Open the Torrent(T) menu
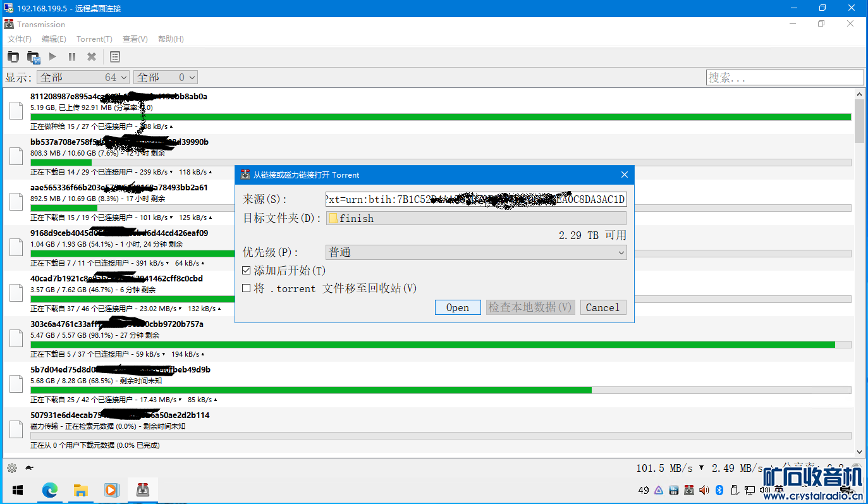Screen dimensions: 868x504 pos(94,39)
